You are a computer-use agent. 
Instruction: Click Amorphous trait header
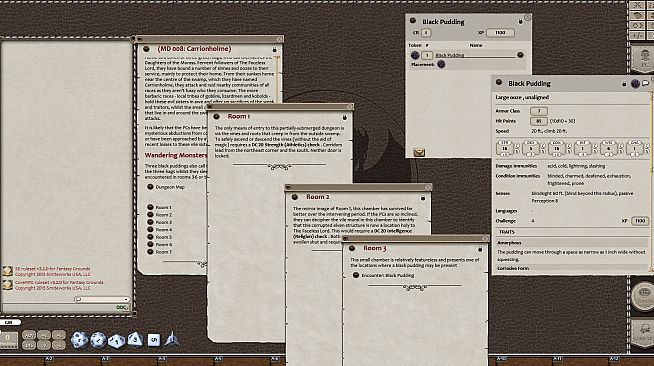pos(571,242)
